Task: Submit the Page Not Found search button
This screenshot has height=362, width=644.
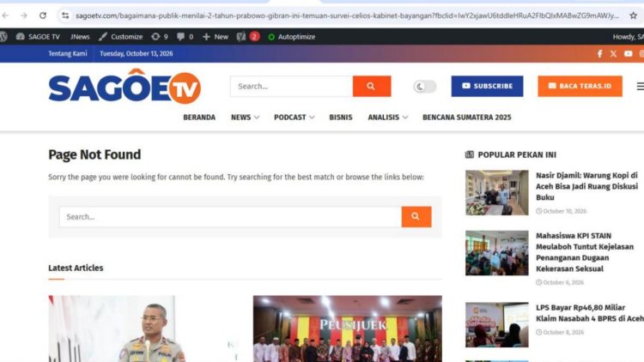Action: coord(416,217)
